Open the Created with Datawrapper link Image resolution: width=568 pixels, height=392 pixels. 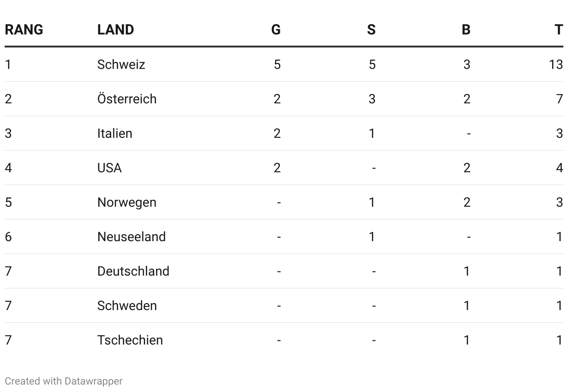(x=63, y=381)
